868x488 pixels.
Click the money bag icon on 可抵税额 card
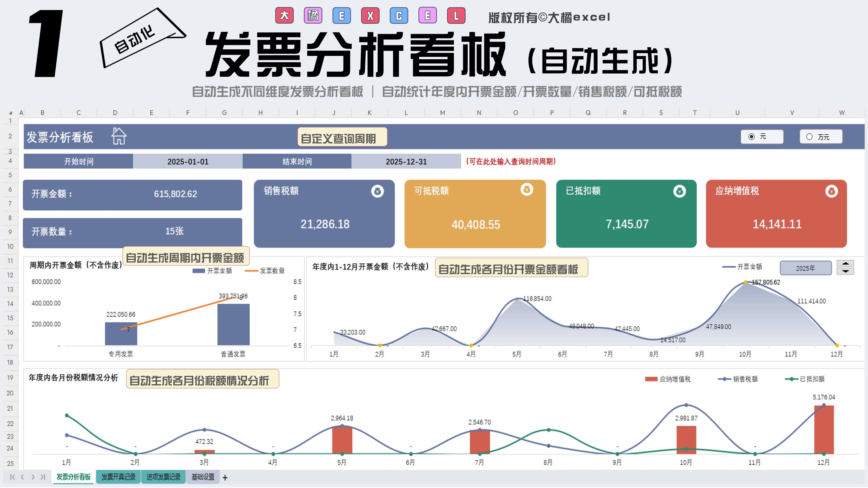(x=527, y=190)
